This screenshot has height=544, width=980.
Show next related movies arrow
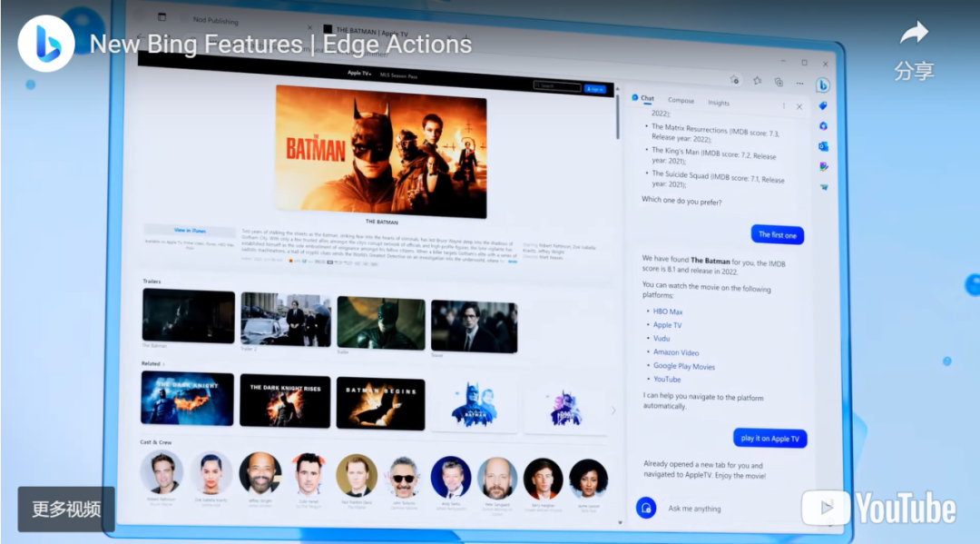click(x=613, y=410)
